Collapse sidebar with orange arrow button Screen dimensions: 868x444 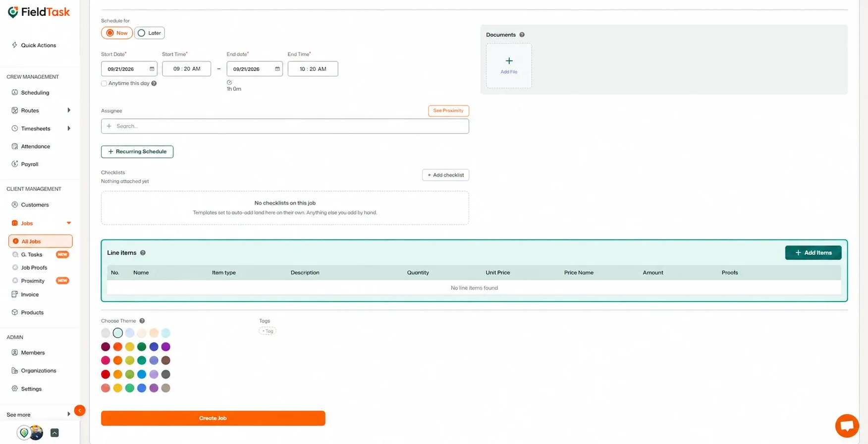coord(79,410)
